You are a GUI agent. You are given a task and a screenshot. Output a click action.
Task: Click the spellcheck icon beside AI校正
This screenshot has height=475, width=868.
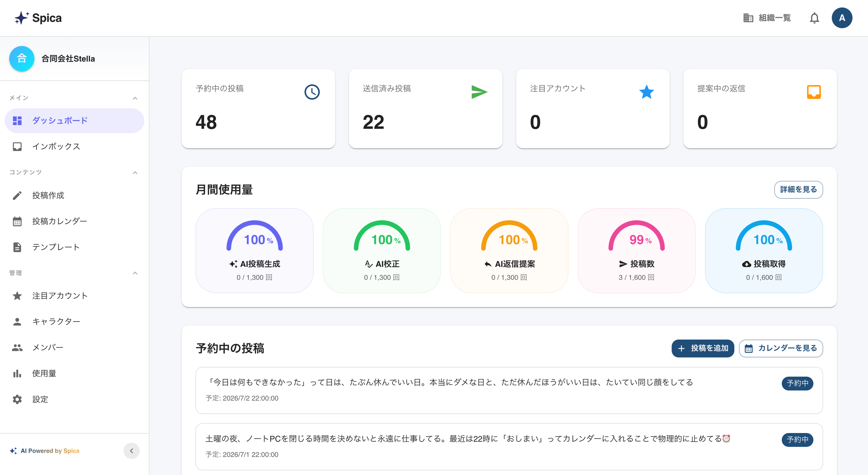click(369, 264)
